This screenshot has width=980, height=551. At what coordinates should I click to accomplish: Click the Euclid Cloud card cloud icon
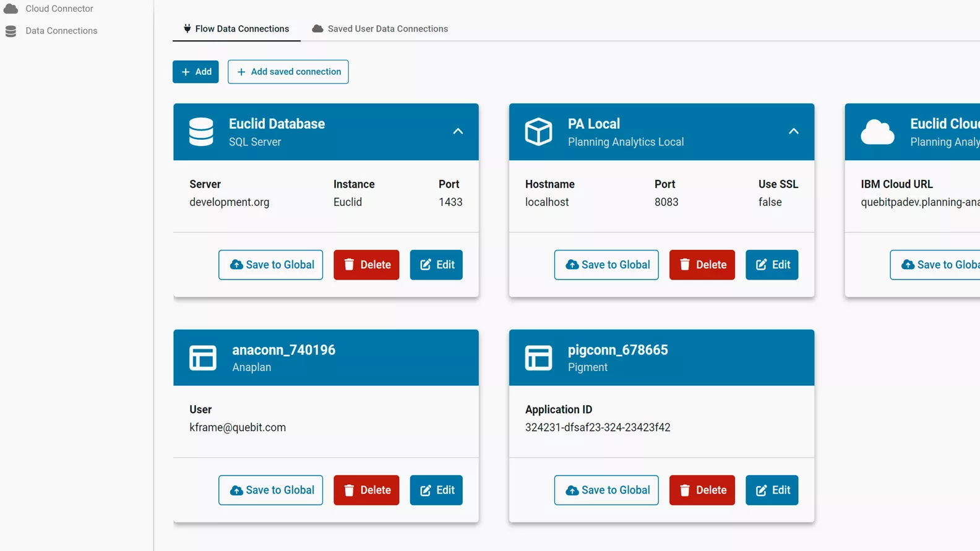tap(877, 132)
